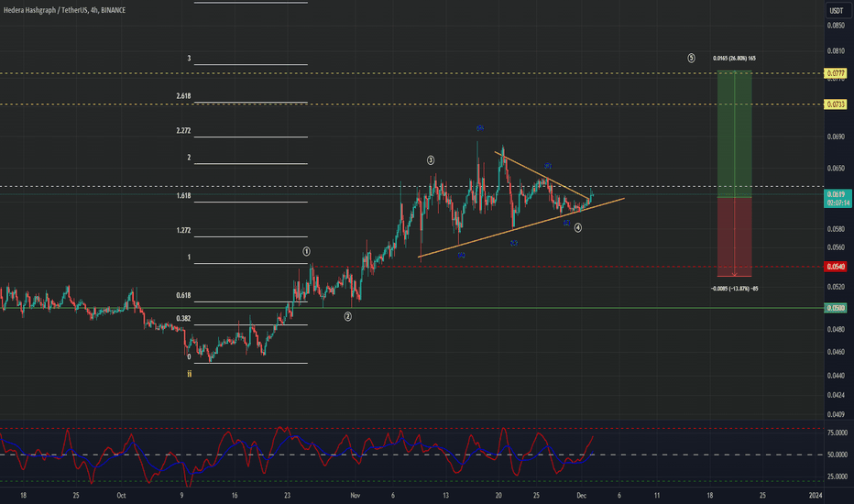854x504 pixels.
Task: Click the 25.0000 oscillator level
Action: [x=838, y=477]
